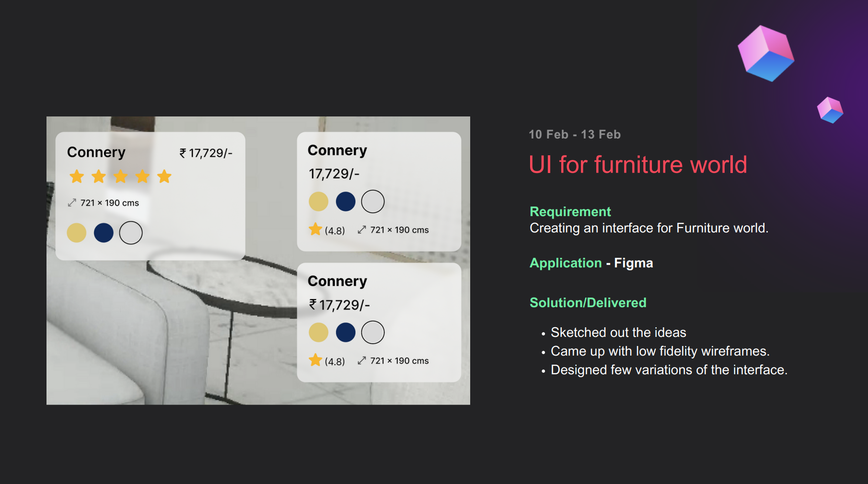Click the resize arrow icon in the five-star card
868x484 pixels.
pyautogui.click(x=72, y=203)
